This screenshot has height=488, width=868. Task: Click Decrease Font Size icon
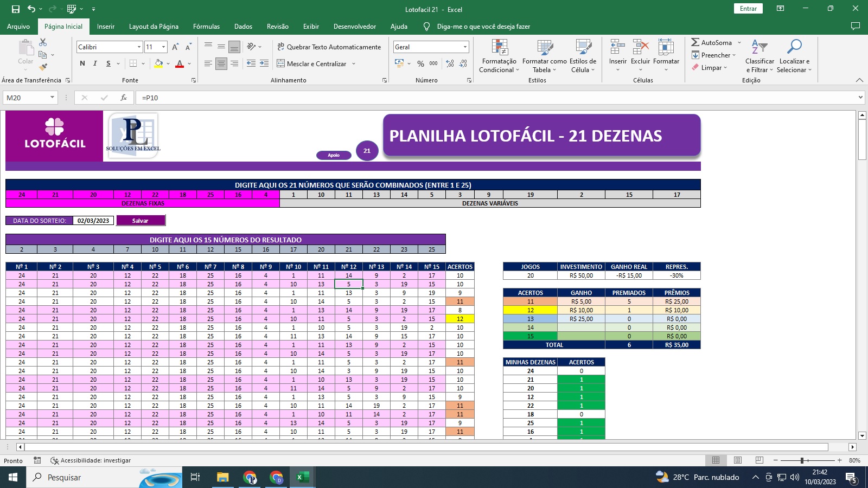188,47
